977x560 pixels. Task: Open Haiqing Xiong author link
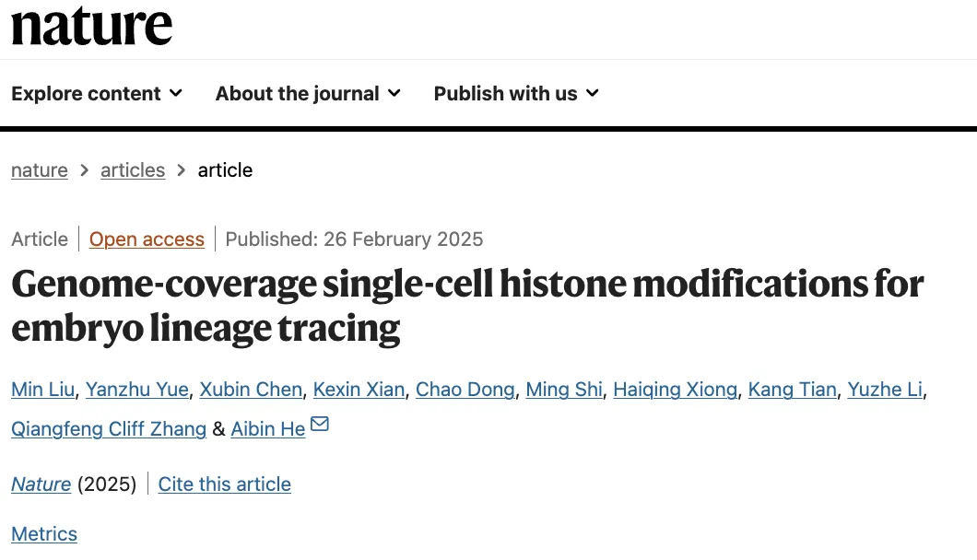pos(676,390)
